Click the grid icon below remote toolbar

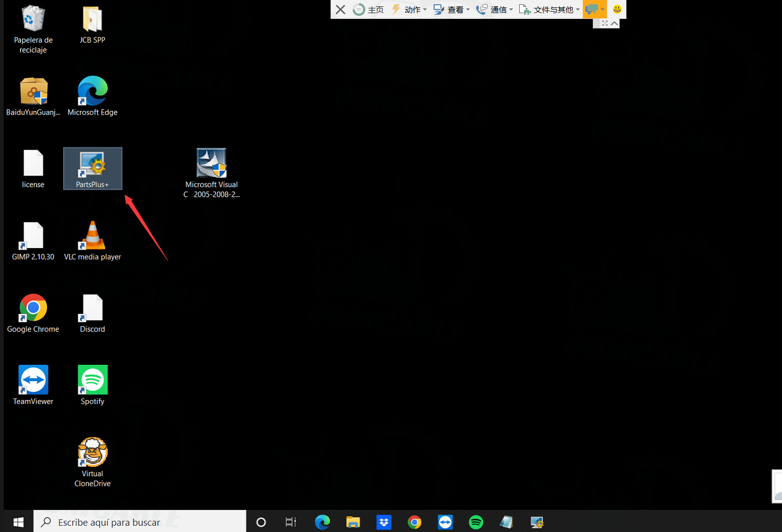coord(596,23)
